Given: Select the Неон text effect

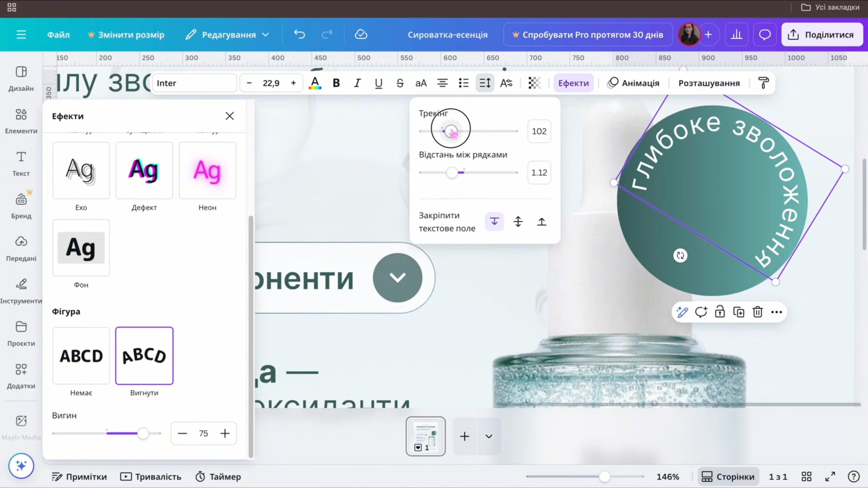Looking at the screenshot, I should tap(207, 171).
